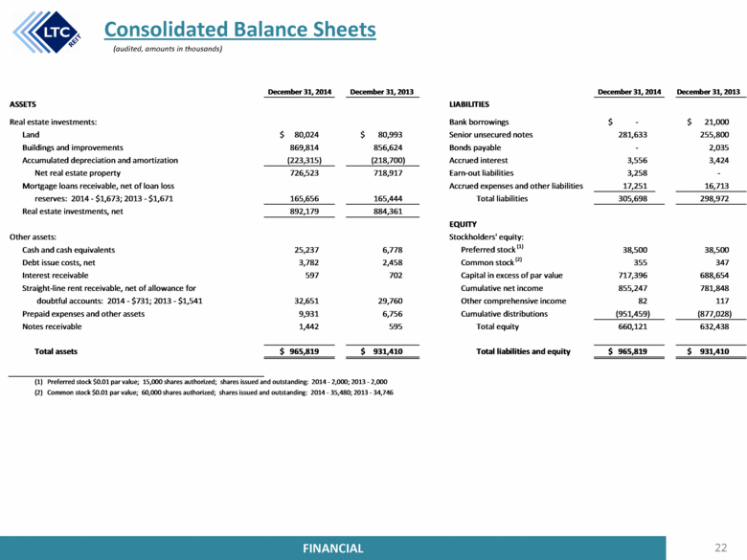Select total assets 2013 value $931,410
Screen dimensions: 747x560
[x=382, y=351]
